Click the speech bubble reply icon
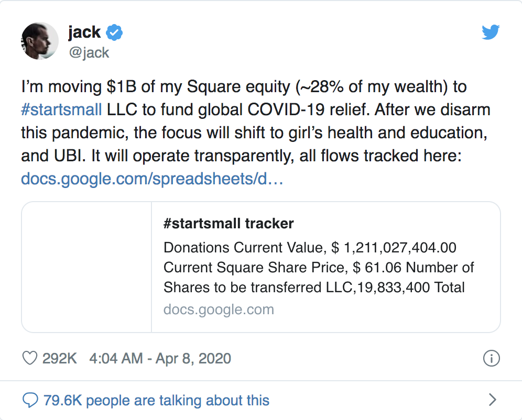522x420 pixels. coord(30,400)
